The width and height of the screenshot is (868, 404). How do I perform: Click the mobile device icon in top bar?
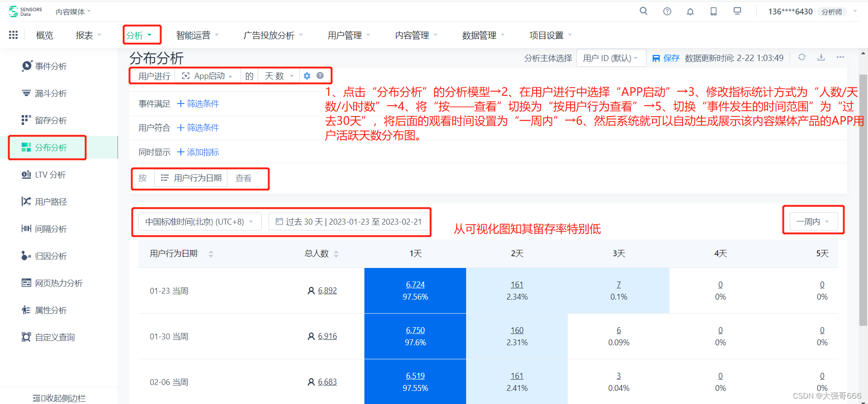(x=714, y=11)
